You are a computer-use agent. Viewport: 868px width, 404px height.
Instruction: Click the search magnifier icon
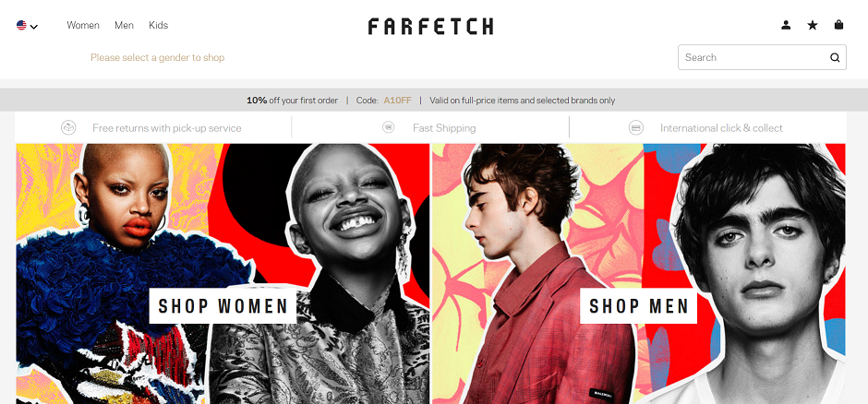[x=835, y=57]
